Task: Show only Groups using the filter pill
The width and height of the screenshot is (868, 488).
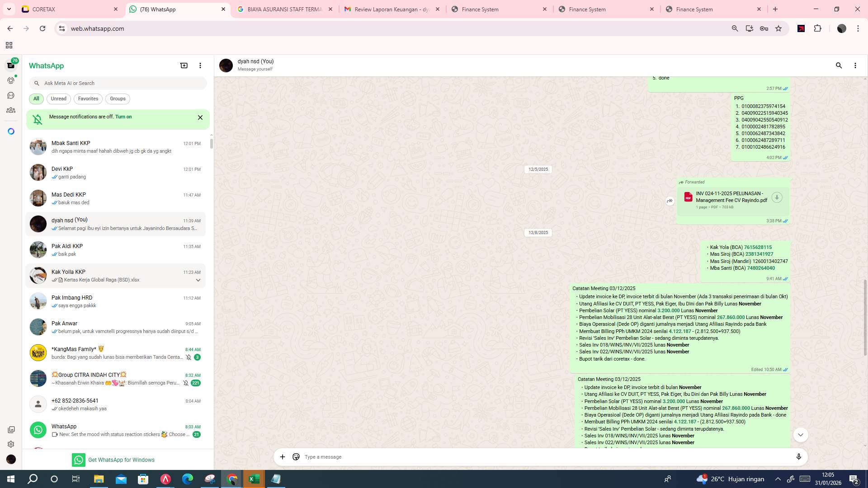Action: 118,99
